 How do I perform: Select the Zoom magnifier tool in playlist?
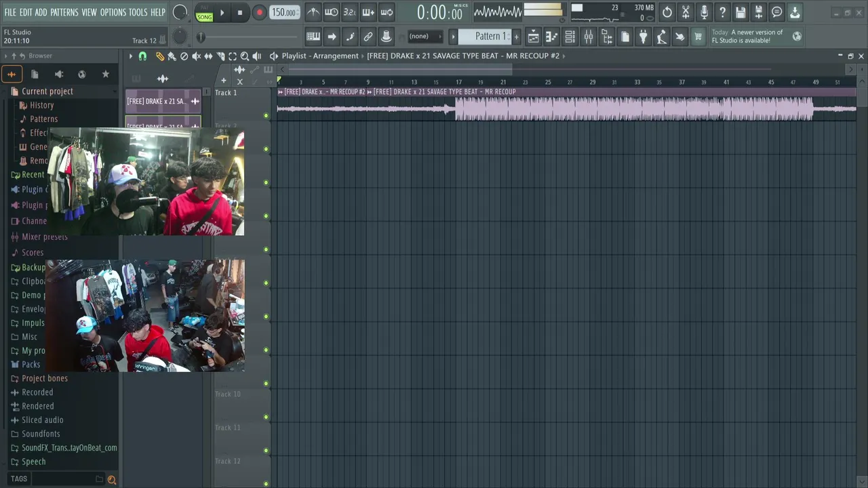(x=245, y=56)
